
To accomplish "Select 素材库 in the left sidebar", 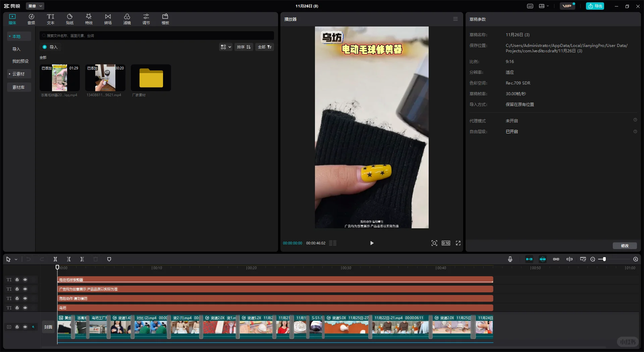I will pos(19,87).
